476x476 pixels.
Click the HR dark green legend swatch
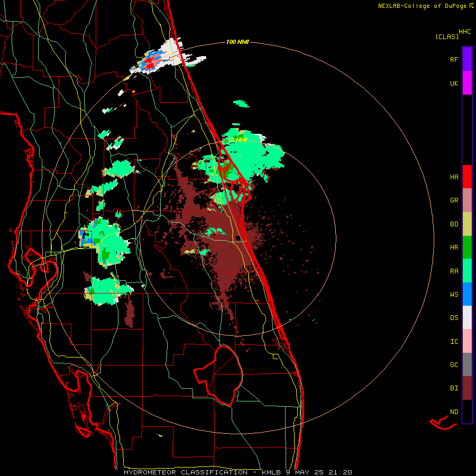tap(467, 248)
